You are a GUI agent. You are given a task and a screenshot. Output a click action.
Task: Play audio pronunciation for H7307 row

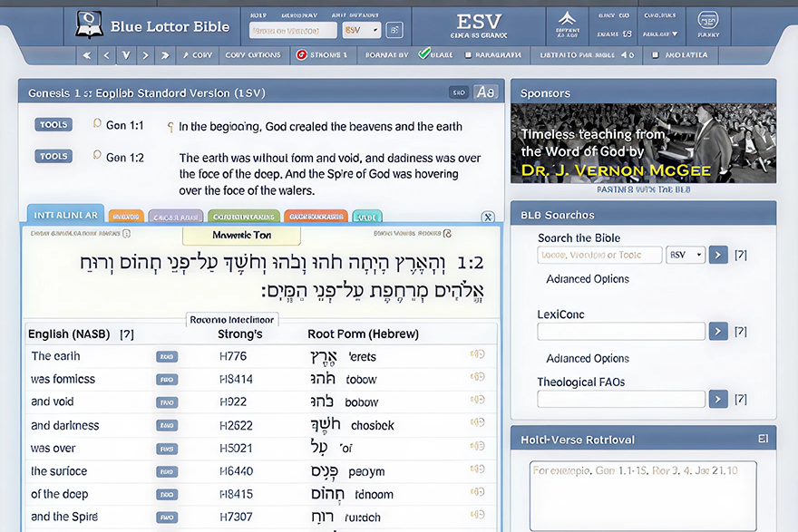pyautogui.click(x=477, y=515)
